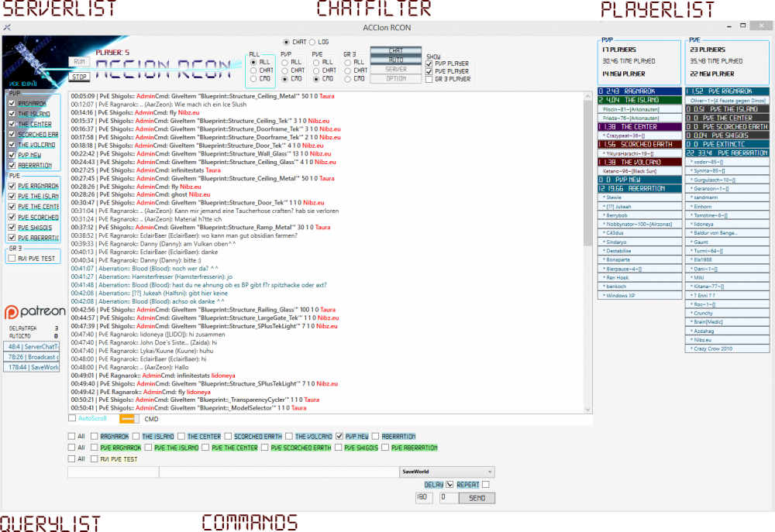
Task: Check the All checkbox in the PVE command row
Action: click(71, 448)
